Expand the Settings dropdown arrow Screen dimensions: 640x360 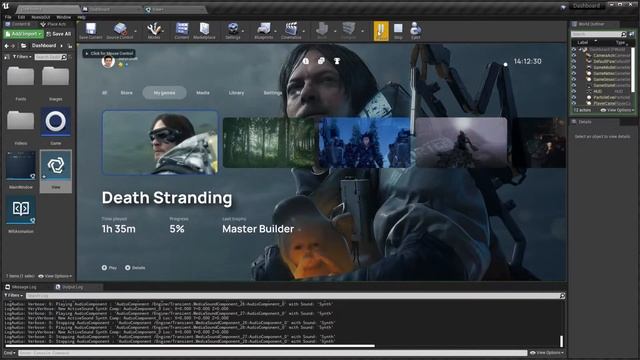(x=243, y=31)
